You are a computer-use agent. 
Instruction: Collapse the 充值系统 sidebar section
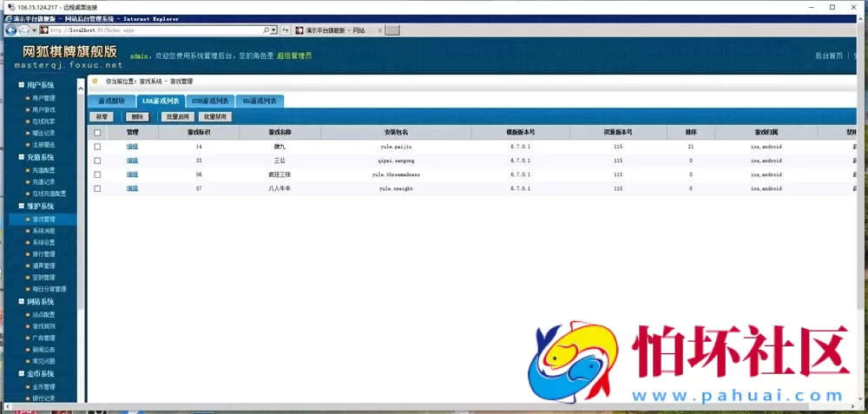pyautogui.click(x=23, y=158)
